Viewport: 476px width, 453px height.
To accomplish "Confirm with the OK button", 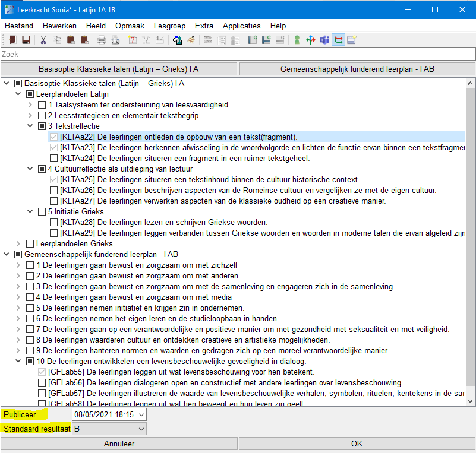I will (357, 444).
